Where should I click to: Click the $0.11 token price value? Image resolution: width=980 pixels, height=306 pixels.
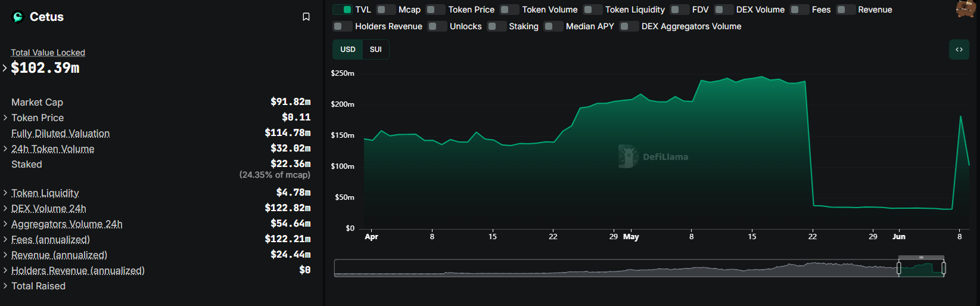click(x=296, y=118)
